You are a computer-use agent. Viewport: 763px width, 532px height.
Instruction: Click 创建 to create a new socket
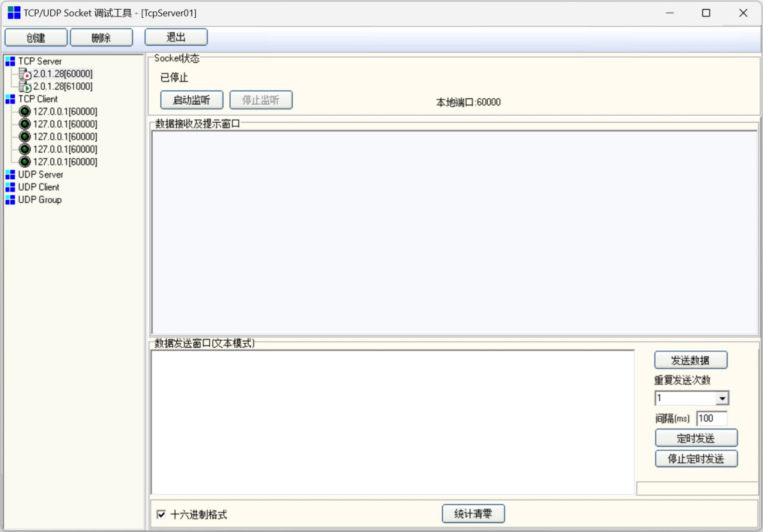36,37
